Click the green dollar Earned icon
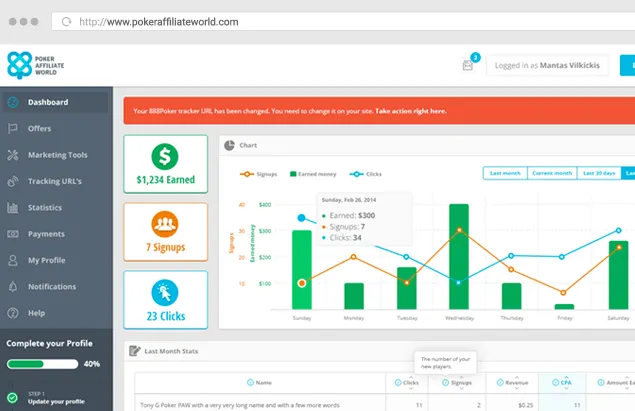Screen dimensions: 635x411 click(165, 156)
